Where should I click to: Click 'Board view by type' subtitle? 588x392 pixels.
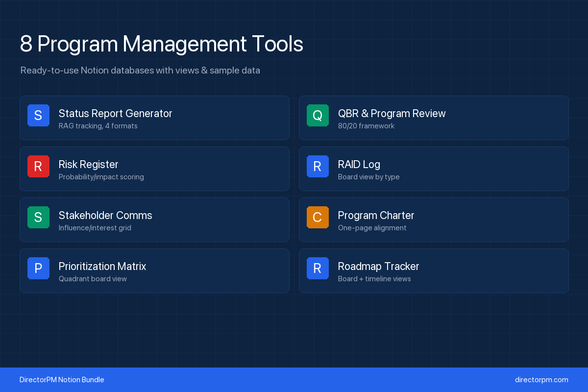(368, 177)
